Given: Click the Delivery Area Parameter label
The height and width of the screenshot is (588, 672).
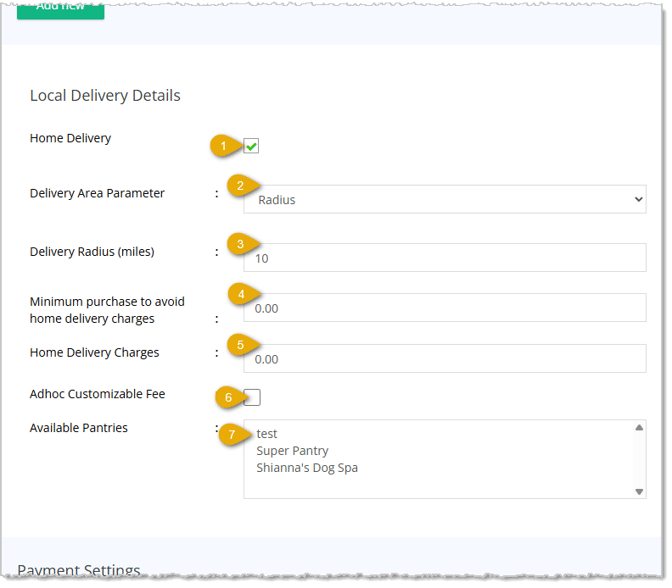Looking at the screenshot, I should click(97, 193).
